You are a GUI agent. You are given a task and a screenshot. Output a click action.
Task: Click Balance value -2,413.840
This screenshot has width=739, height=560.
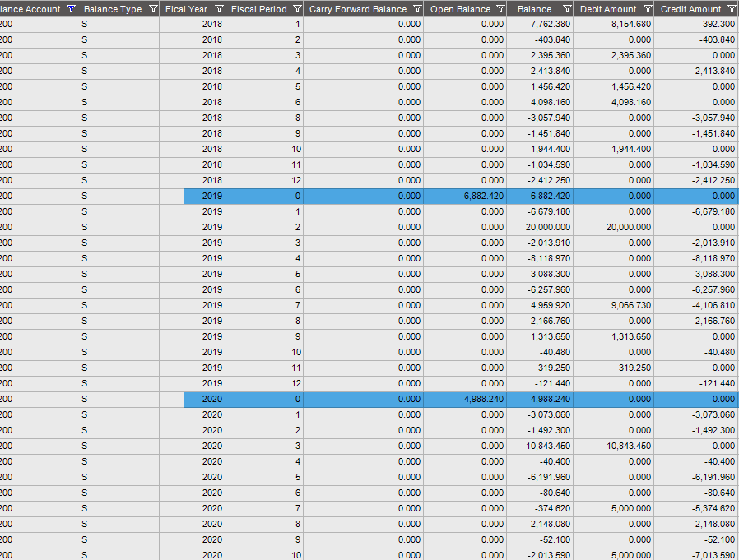click(549, 71)
